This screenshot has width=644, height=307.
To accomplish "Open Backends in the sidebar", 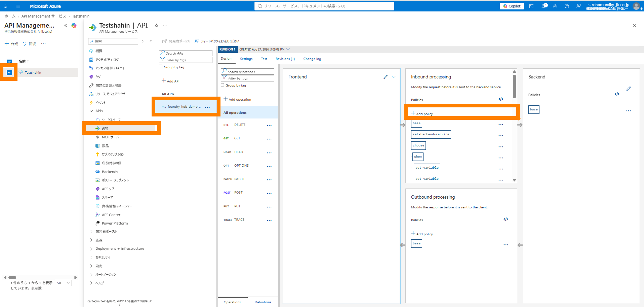I will click(x=110, y=172).
